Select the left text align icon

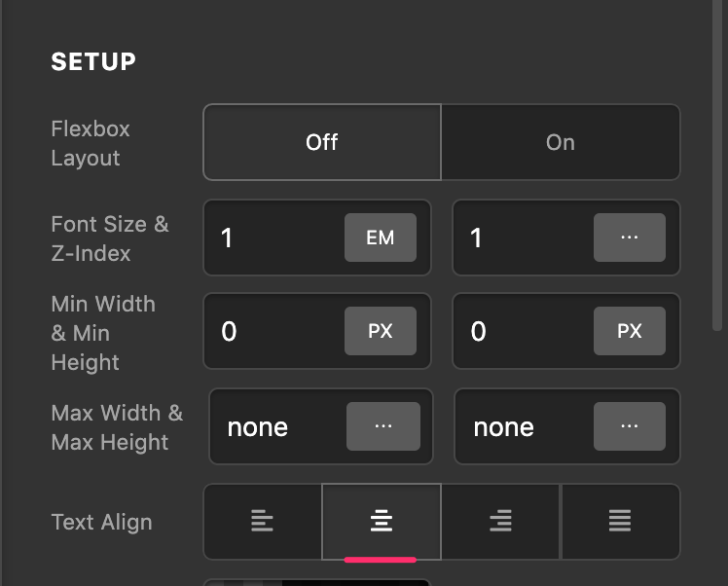[x=263, y=521]
